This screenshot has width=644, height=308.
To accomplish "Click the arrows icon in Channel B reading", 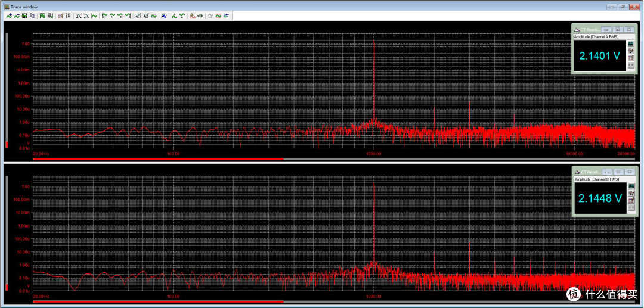I will tap(631, 207).
